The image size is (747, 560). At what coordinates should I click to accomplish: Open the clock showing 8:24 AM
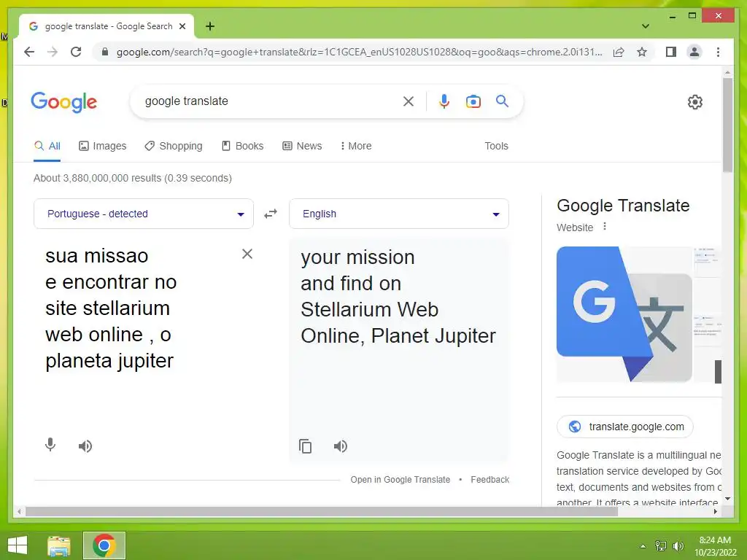click(x=715, y=546)
